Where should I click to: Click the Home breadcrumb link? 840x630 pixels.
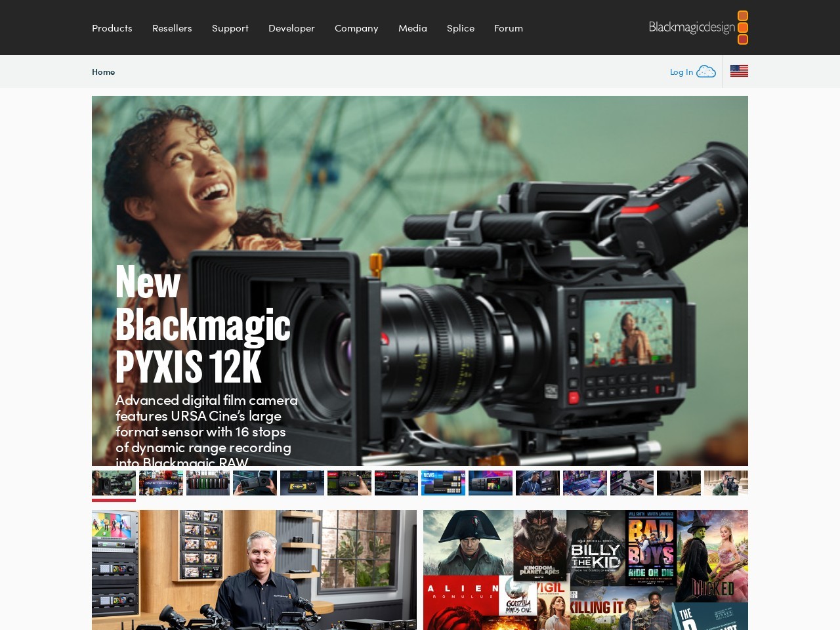(x=103, y=72)
